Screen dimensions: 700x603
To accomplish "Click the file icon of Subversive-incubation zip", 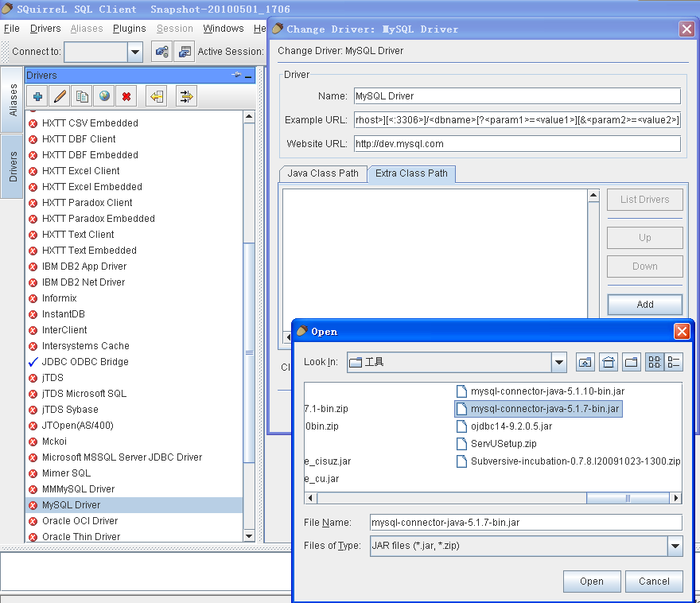I will (462, 461).
